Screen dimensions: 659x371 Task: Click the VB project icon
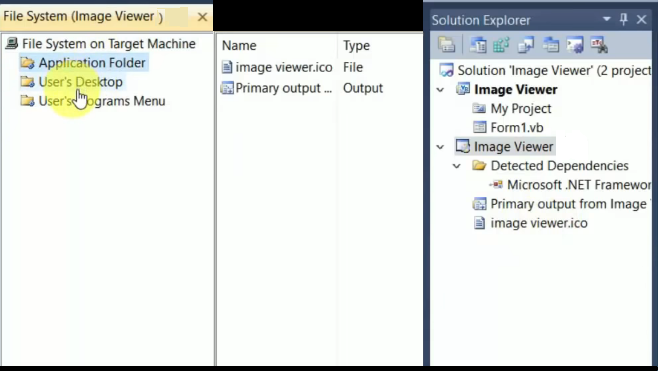(x=463, y=89)
